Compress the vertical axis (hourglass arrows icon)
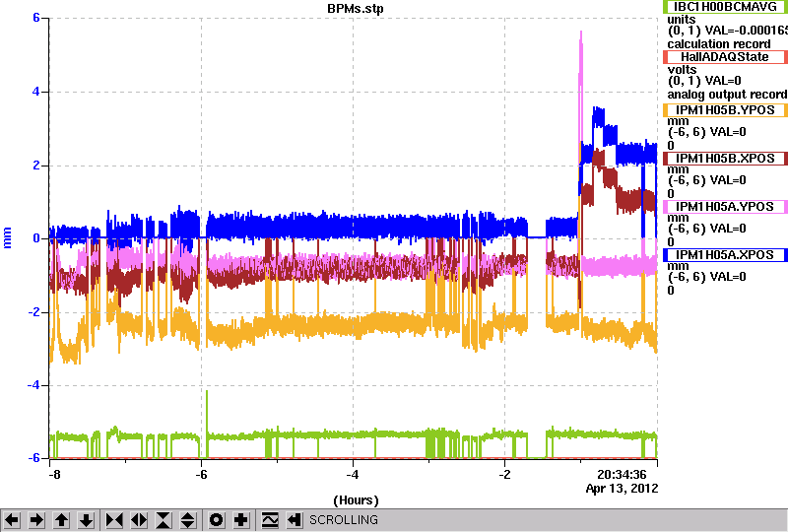 click(x=164, y=520)
